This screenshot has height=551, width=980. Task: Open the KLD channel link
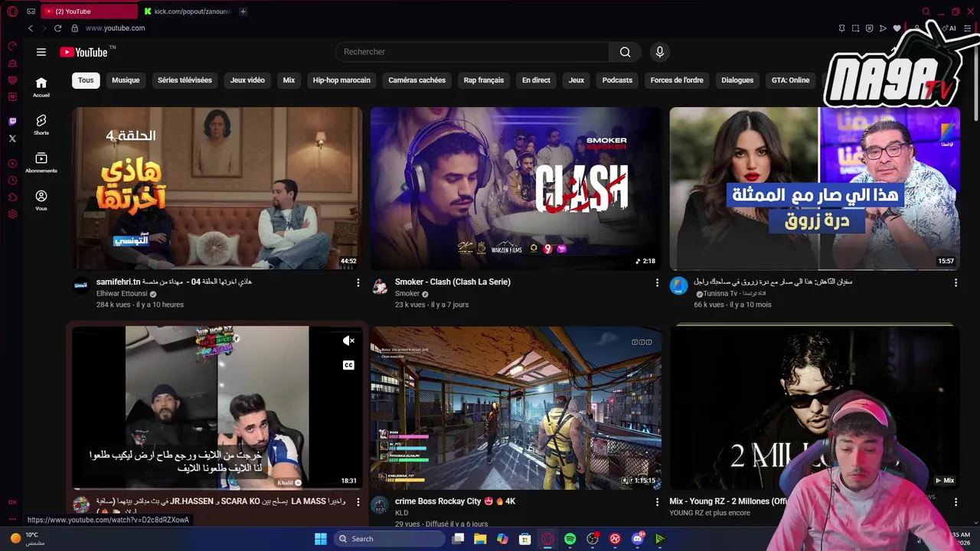pos(401,513)
